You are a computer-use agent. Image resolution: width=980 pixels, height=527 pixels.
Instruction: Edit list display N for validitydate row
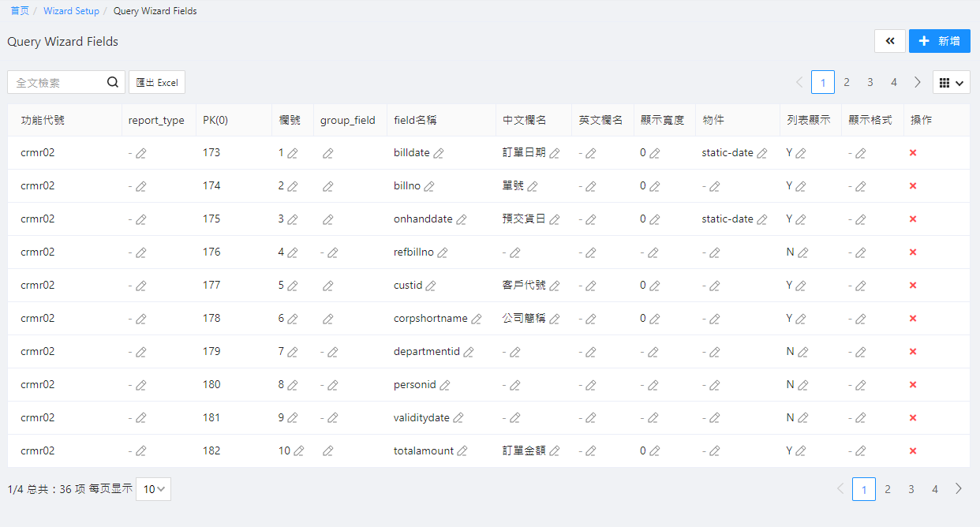(x=803, y=418)
